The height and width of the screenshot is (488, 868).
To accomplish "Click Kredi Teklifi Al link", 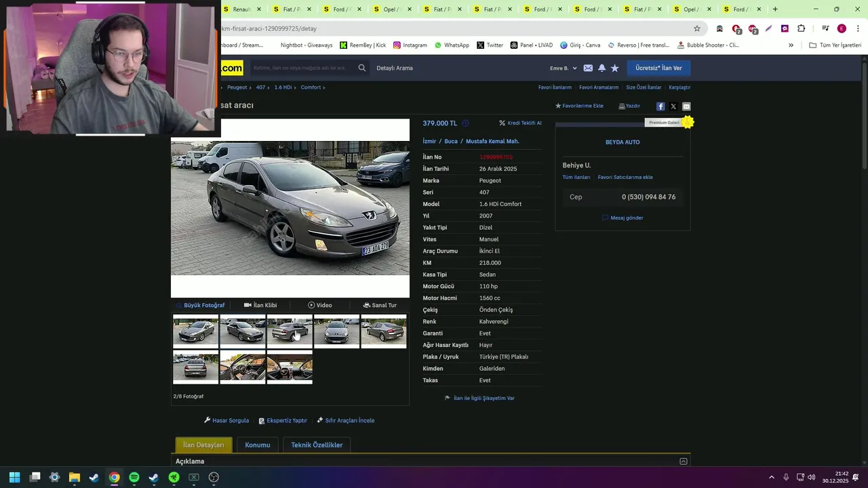I will (521, 123).
